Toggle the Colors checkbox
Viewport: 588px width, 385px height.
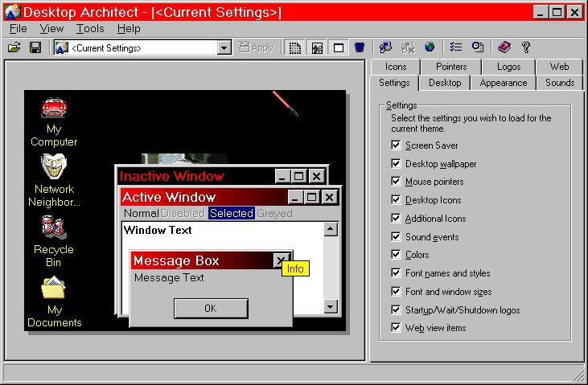point(396,255)
